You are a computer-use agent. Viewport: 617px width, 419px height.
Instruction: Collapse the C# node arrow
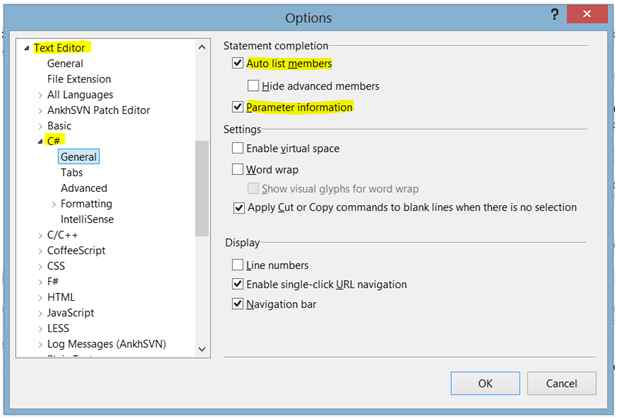point(40,142)
